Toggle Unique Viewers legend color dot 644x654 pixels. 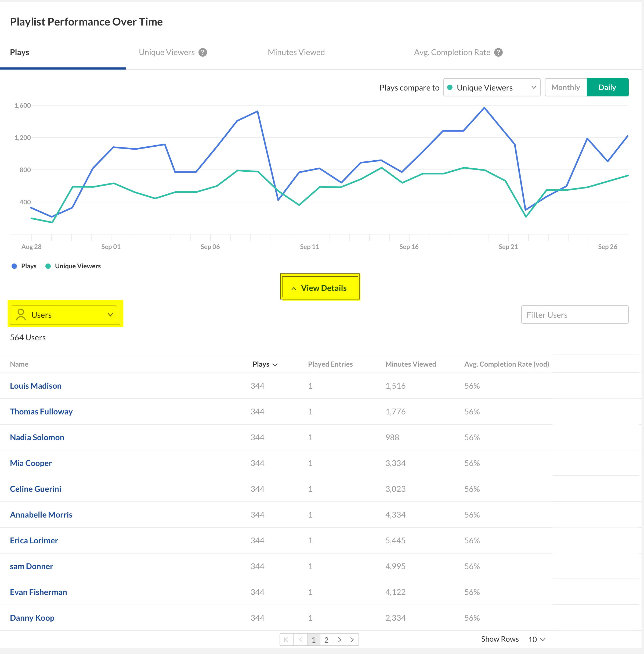[48, 266]
